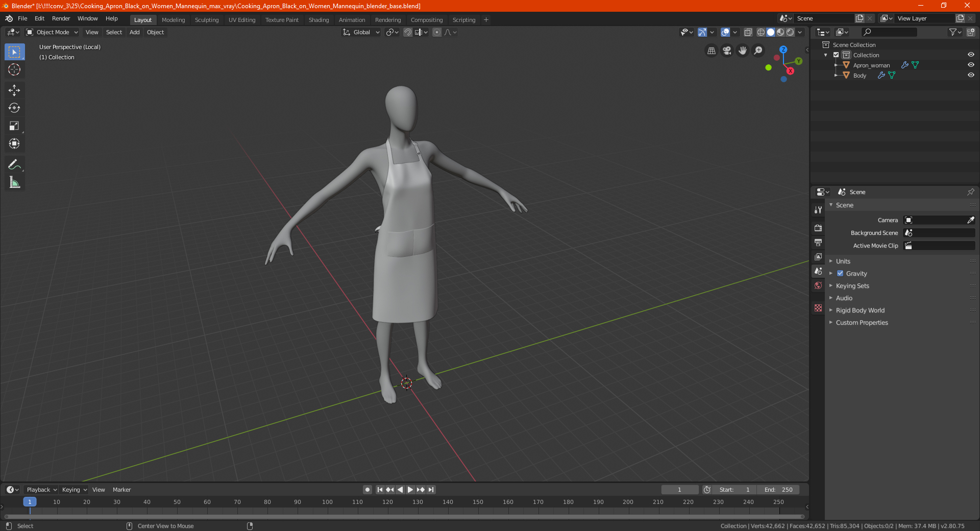Hide Body object with its eye icon
The image size is (980, 531).
971,75
